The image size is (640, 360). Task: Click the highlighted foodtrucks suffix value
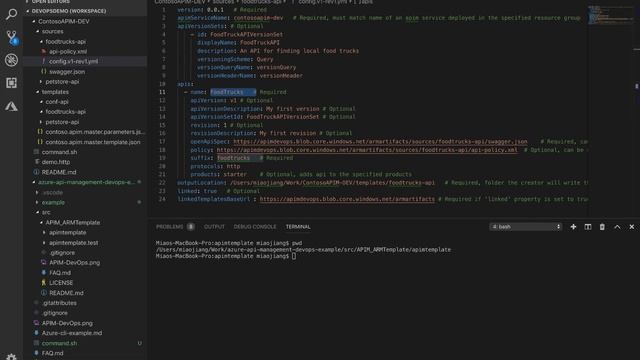233,158
